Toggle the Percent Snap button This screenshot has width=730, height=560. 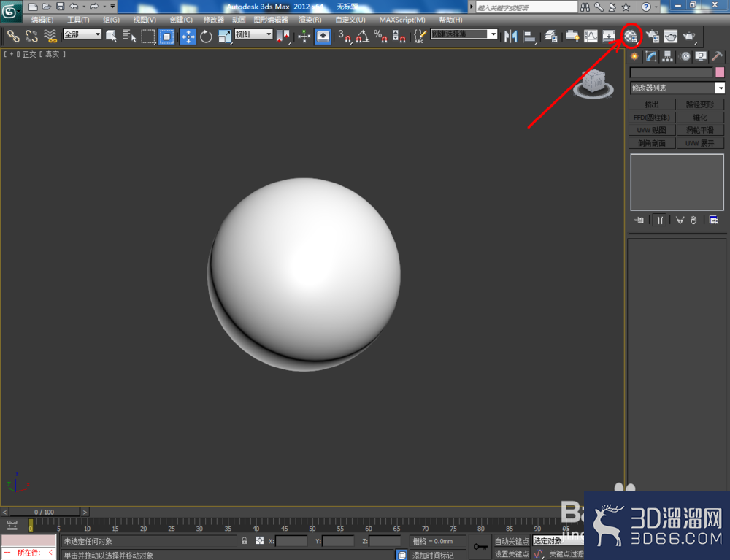pos(381,36)
